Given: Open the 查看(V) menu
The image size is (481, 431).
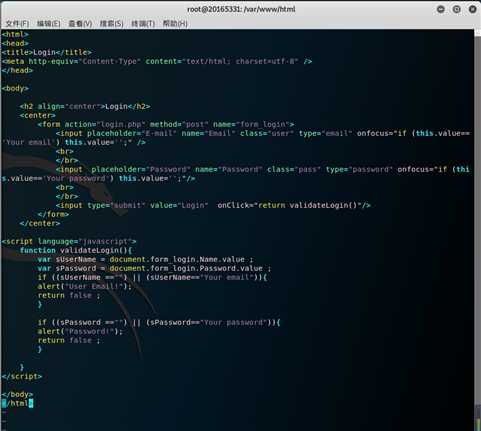Looking at the screenshot, I should tap(80, 24).
